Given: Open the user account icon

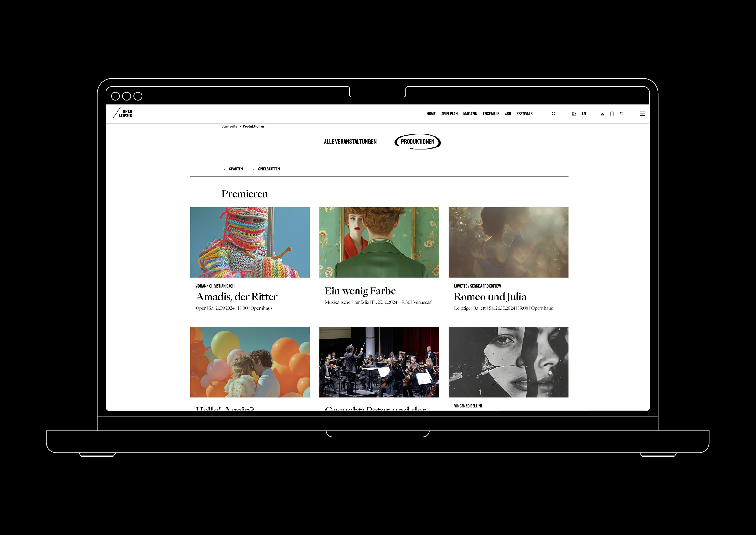Looking at the screenshot, I should (x=602, y=114).
